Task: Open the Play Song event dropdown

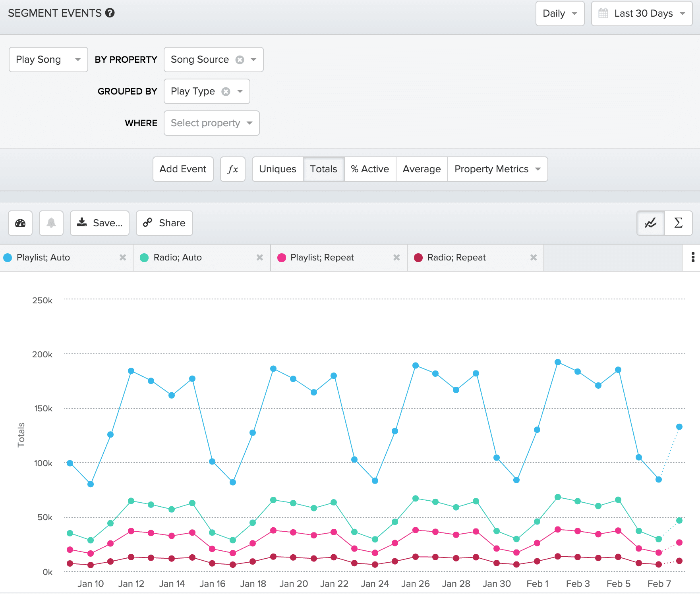Action: coord(48,60)
